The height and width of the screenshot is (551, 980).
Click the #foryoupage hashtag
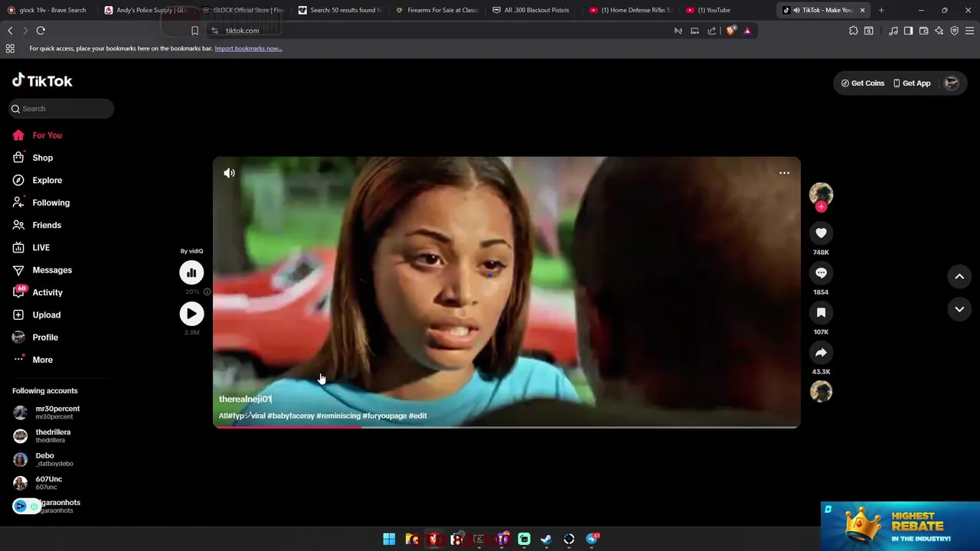384,416
